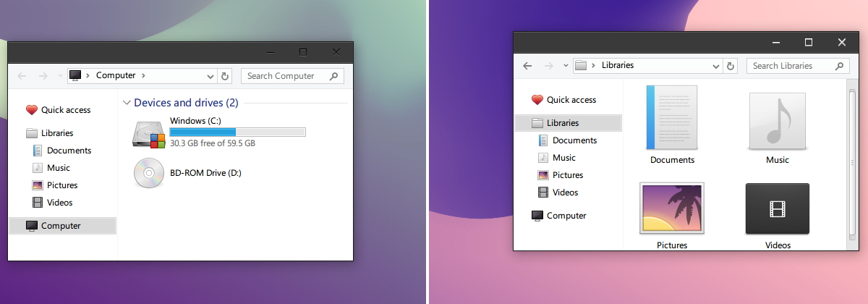
Task: Select Computer label in Libraries window sidebar
Action: click(566, 216)
